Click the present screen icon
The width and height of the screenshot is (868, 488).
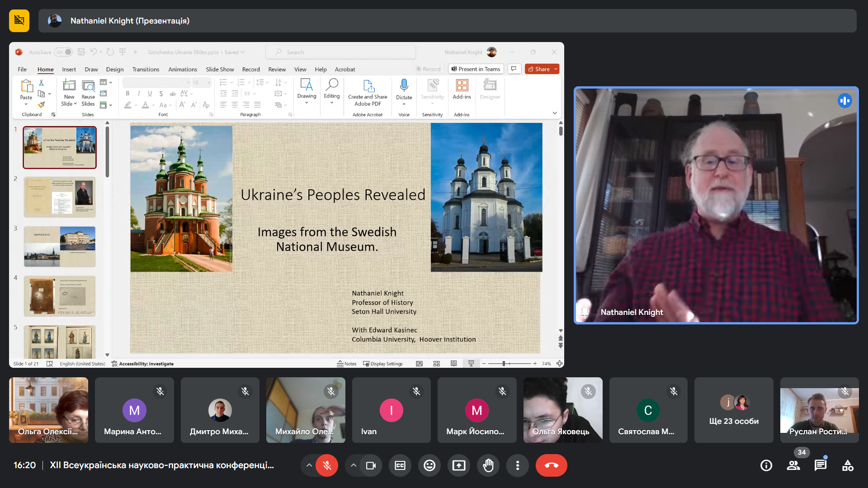pos(459,465)
